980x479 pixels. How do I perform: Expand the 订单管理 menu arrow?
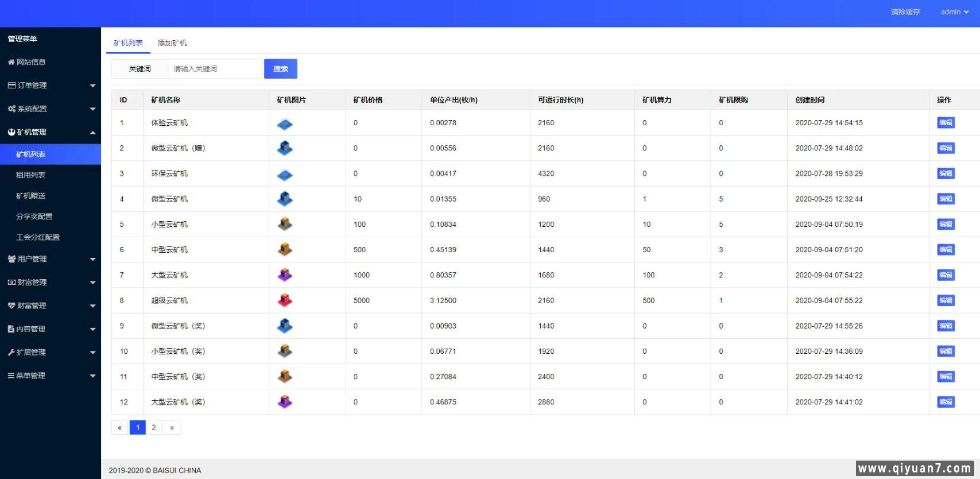pyautogui.click(x=92, y=86)
